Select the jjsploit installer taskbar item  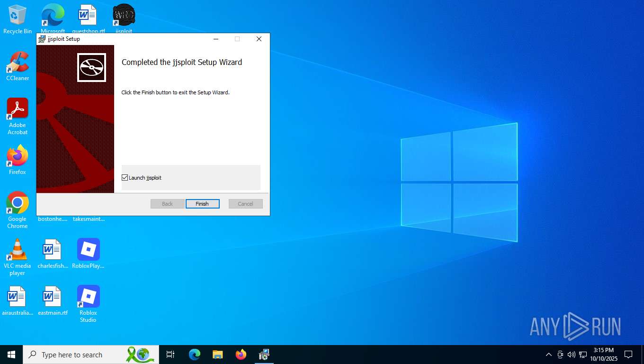264,355
